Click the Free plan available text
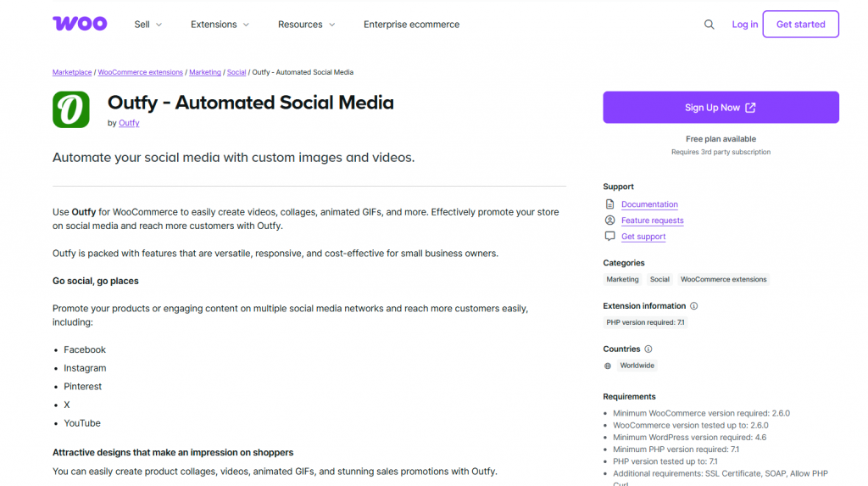 pos(721,139)
